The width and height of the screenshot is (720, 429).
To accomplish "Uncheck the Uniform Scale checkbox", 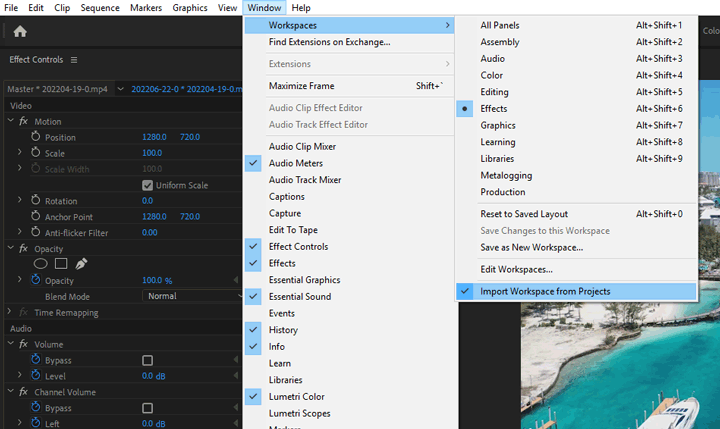I will (x=148, y=185).
